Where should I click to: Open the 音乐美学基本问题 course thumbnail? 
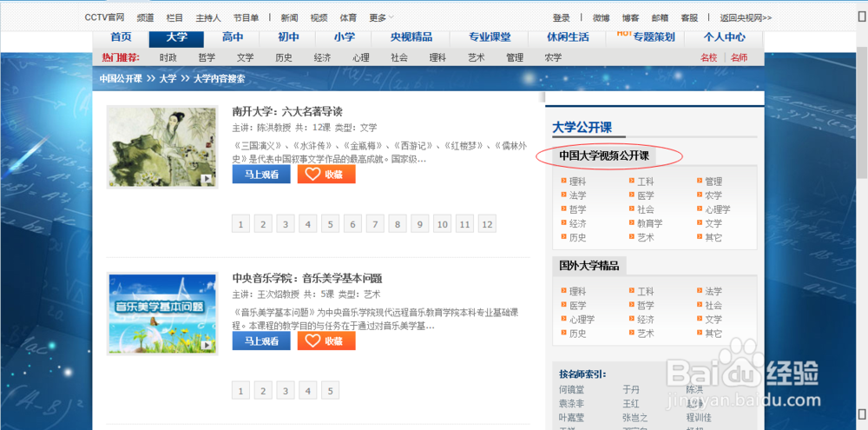tap(162, 314)
